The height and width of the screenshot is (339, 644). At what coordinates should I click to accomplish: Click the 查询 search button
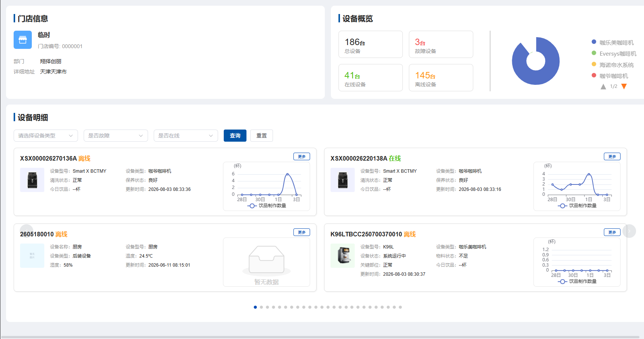(x=235, y=136)
